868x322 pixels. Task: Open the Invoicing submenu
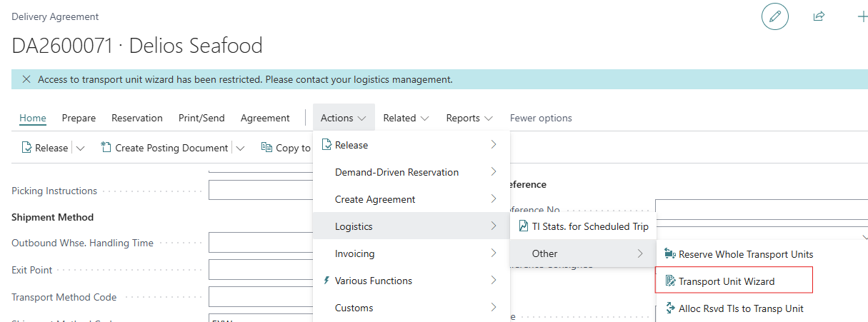411,253
